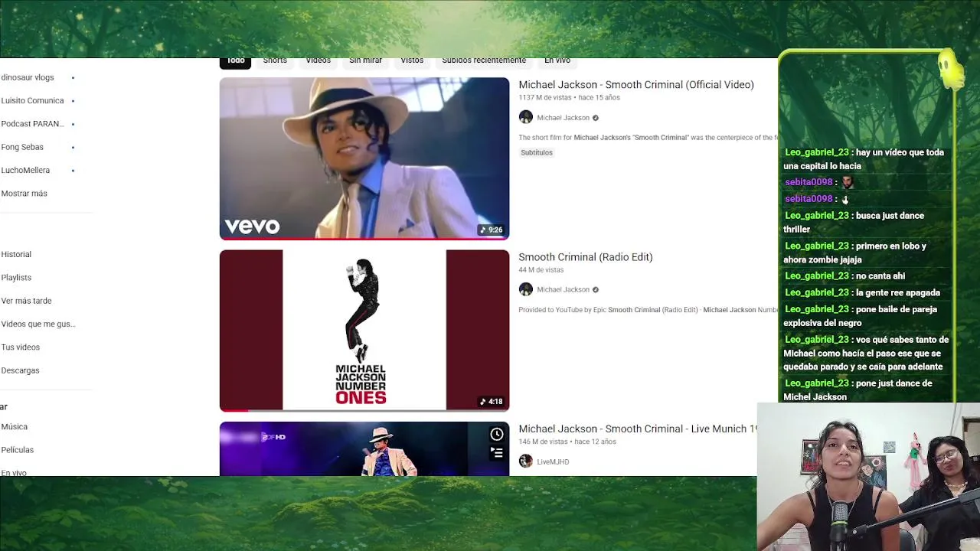Viewport: 980px width, 551px height.
Task: Open the Smooth Criminal Live Munich thumbnail
Action: (364, 448)
